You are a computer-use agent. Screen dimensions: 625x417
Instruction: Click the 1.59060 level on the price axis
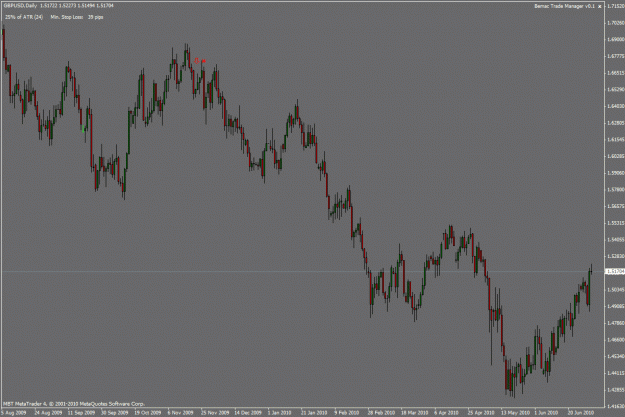(x=616, y=173)
